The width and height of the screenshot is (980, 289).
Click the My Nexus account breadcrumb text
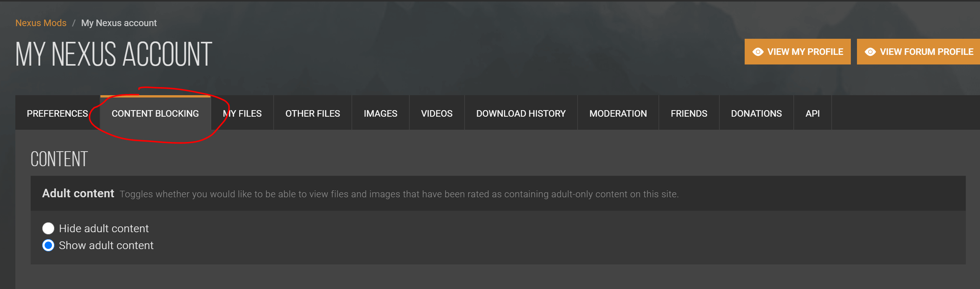[x=119, y=23]
